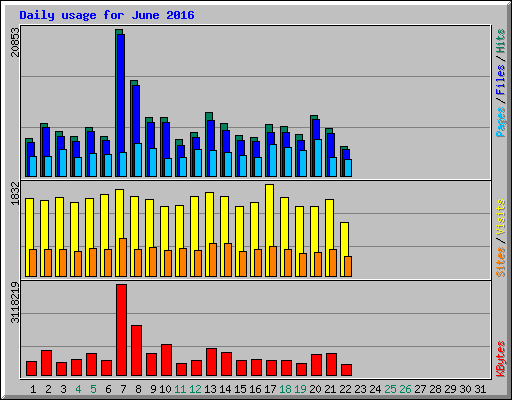512x400 pixels.
Task: Click day 27 on the x-axis
Action: tap(420, 389)
